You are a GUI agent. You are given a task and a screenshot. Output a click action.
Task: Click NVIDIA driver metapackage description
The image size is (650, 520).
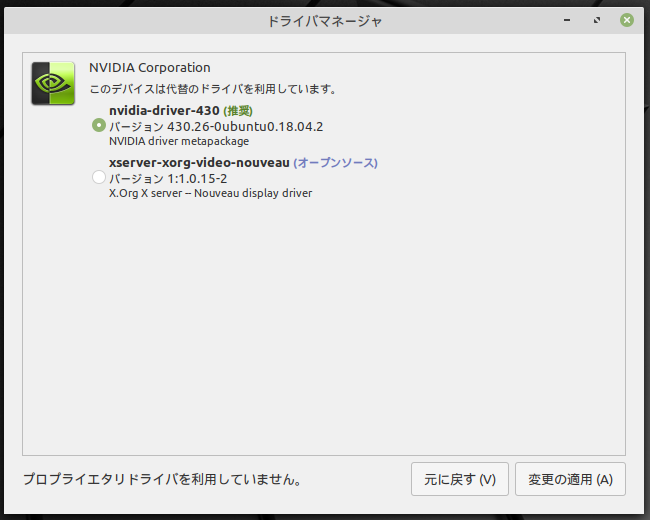click(x=179, y=141)
